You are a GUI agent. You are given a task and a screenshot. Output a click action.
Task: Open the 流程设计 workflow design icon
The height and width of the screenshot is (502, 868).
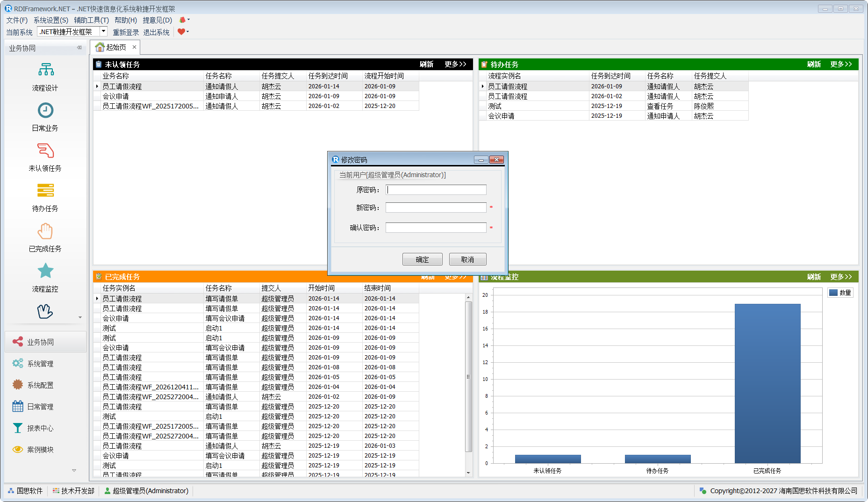[45, 70]
